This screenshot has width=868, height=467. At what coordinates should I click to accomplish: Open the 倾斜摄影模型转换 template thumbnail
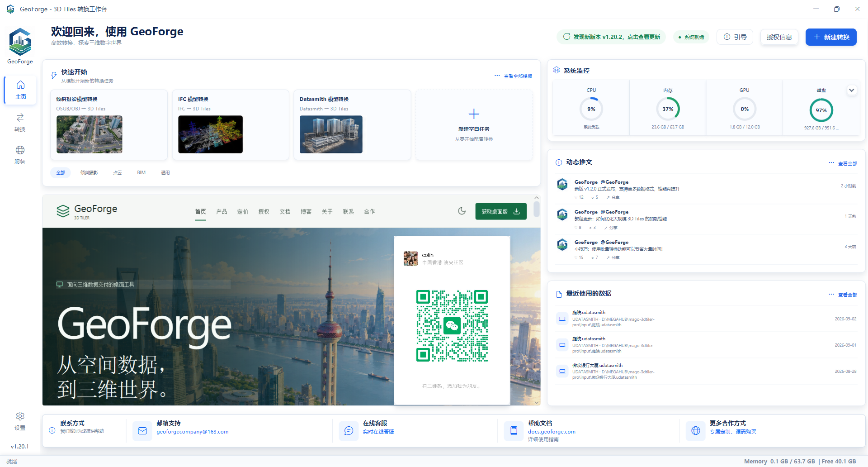[89, 134]
